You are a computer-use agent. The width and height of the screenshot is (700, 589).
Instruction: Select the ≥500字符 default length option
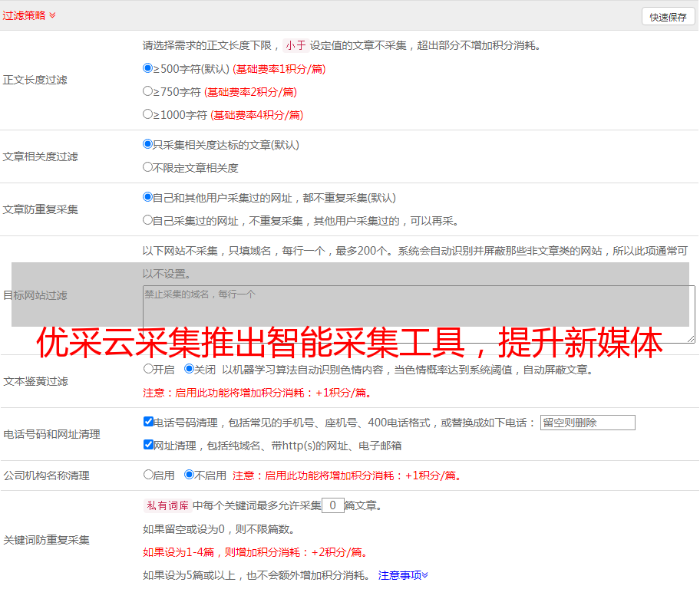click(148, 68)
